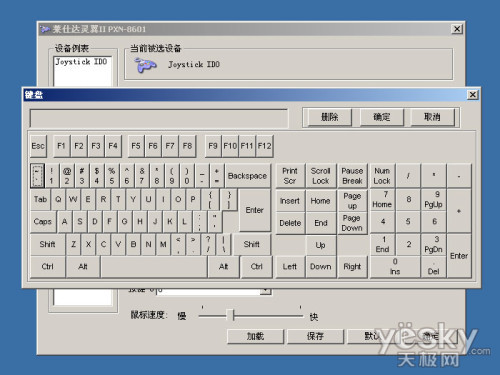Click the numpad 9 PgUp key
500x375 pixels.
pos(433,199)
